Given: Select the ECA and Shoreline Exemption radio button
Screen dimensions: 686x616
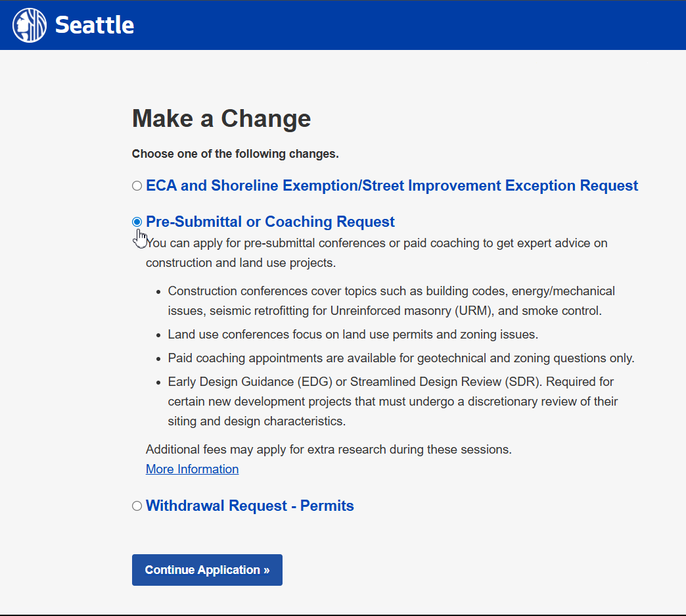Looking at the screenshot, I should (x=137, y=186).
